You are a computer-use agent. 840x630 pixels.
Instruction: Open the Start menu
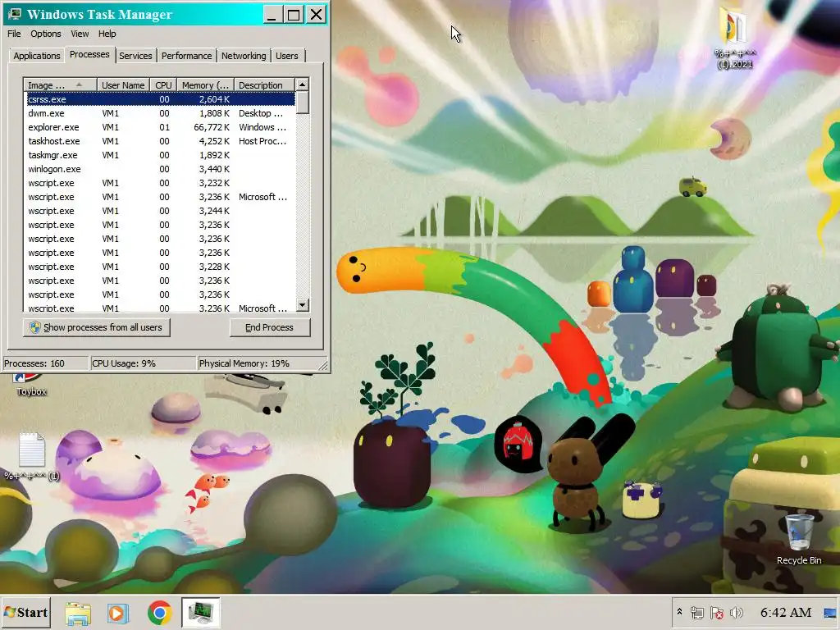(25, 612)
